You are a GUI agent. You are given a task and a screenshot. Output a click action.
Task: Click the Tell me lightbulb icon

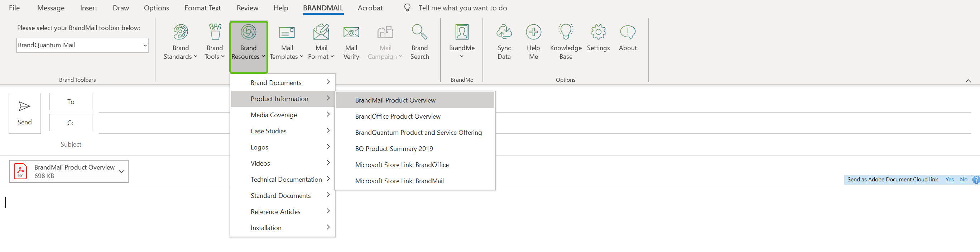408,8
